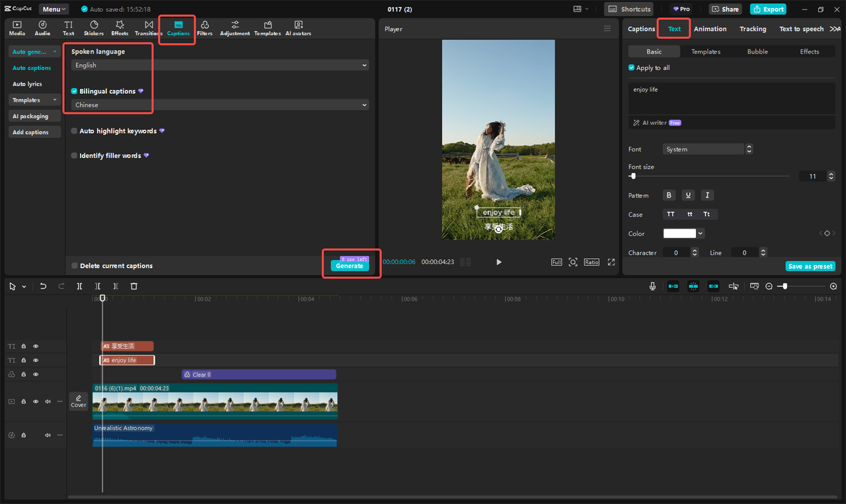The height and width of the screenshot is (504, 846).
Task: Open the Audio panel
Action: (42, 28)
